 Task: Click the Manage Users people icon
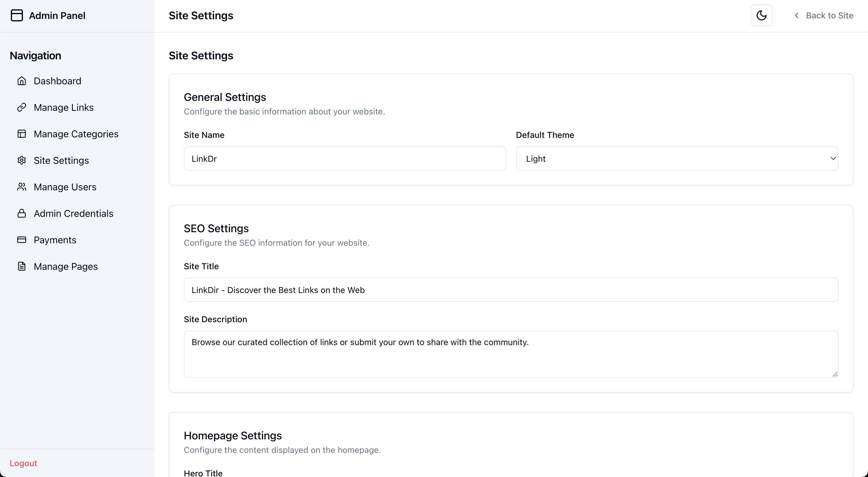(x=22, y=187)
